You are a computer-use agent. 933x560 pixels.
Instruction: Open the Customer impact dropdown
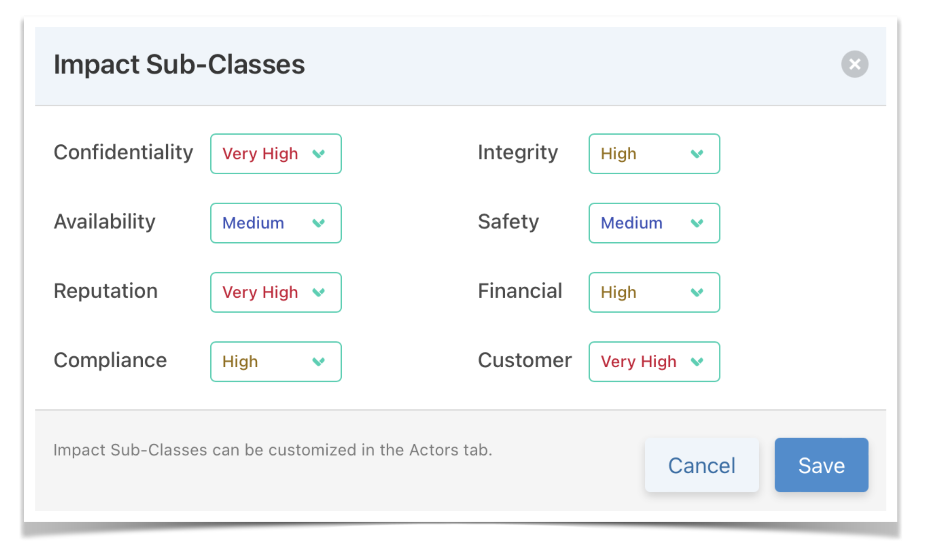(654, 361)
